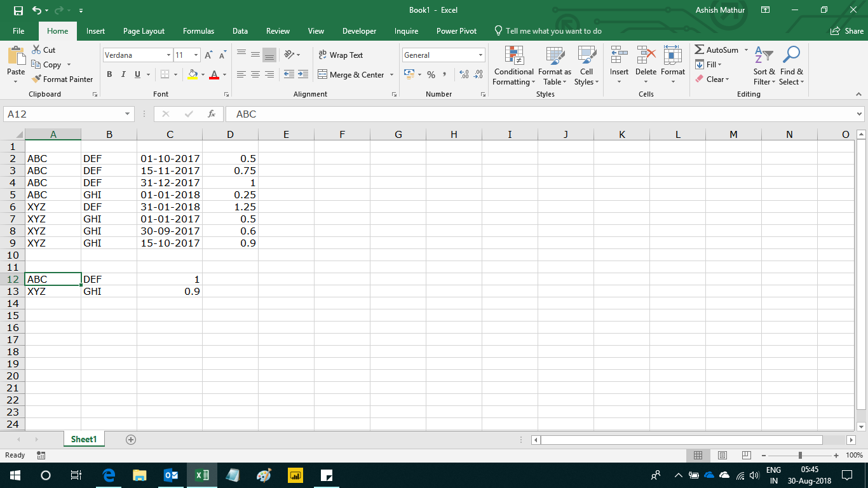This screenshot has height=488, width=868.
Task: Click the Save icon in quick access toolbar
Action: [18, 11]
